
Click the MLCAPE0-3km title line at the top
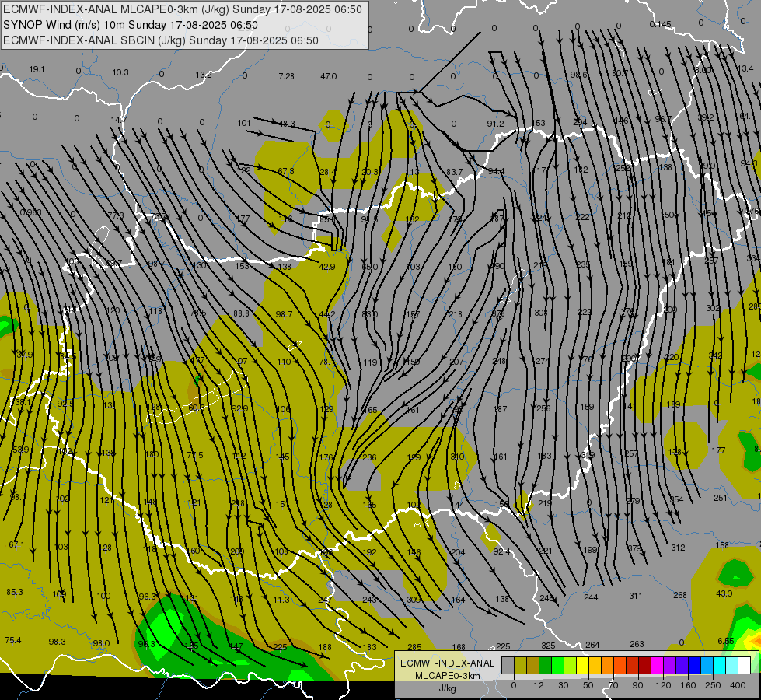(183, 9)
